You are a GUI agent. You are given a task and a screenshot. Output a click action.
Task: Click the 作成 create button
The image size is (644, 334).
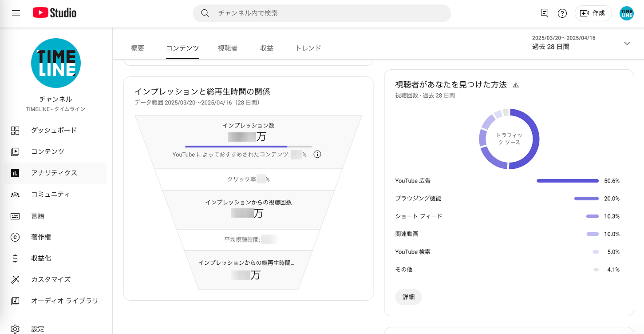pos(593,13)
